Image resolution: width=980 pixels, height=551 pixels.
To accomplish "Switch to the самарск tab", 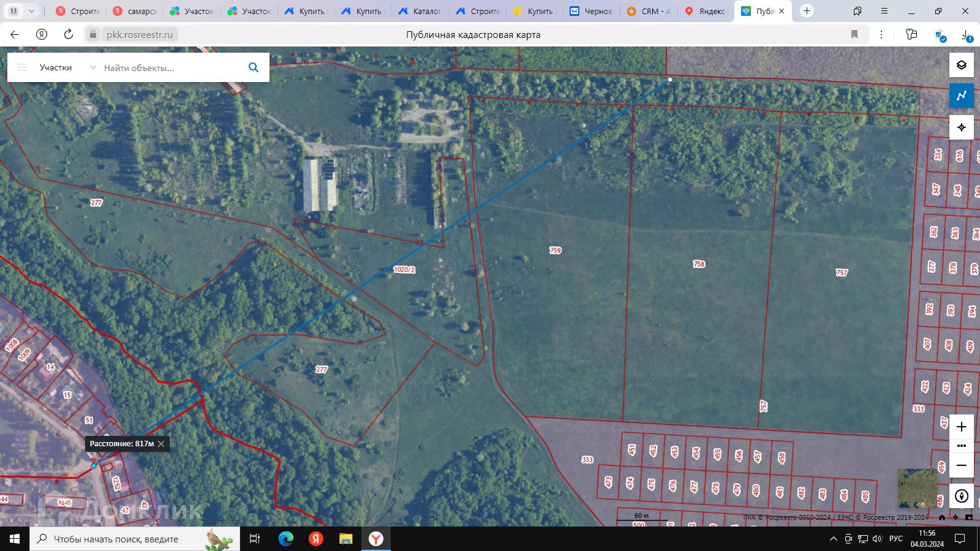I will coord(135,11).
